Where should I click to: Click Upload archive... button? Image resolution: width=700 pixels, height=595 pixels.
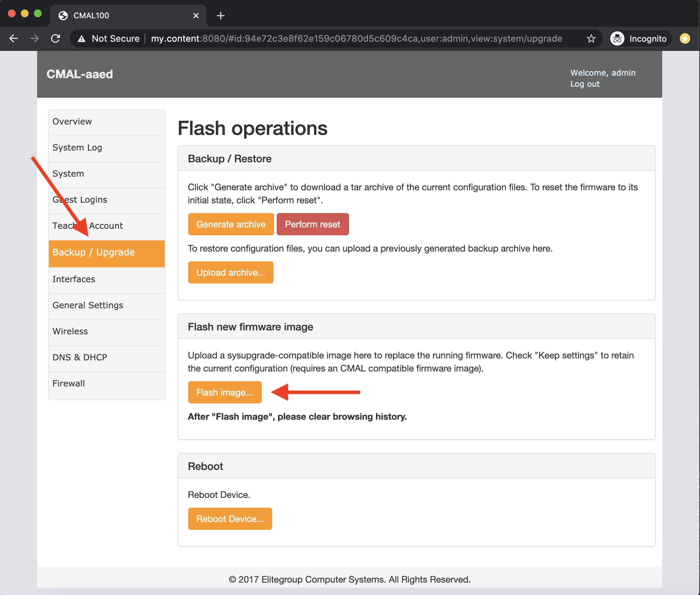click(x=231, y=272)
